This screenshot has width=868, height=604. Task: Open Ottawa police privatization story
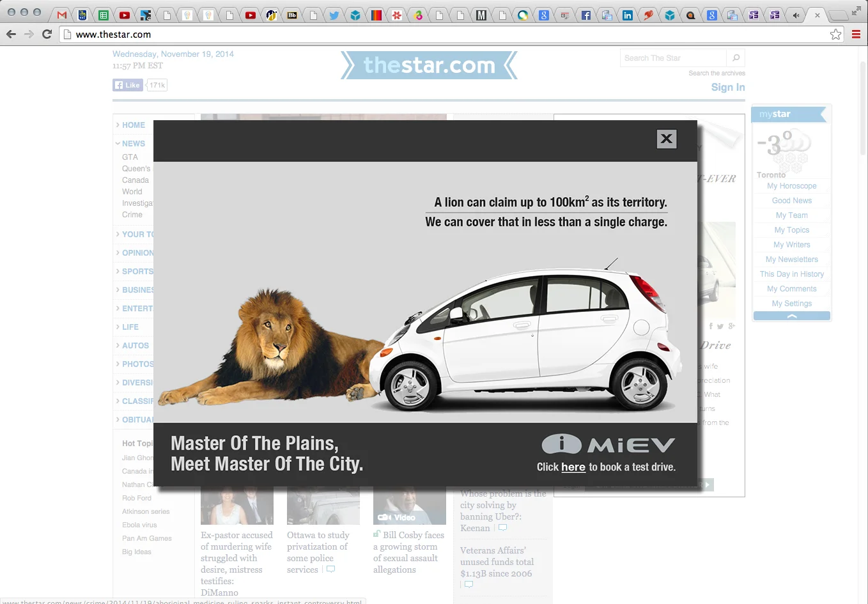point(318,552)
